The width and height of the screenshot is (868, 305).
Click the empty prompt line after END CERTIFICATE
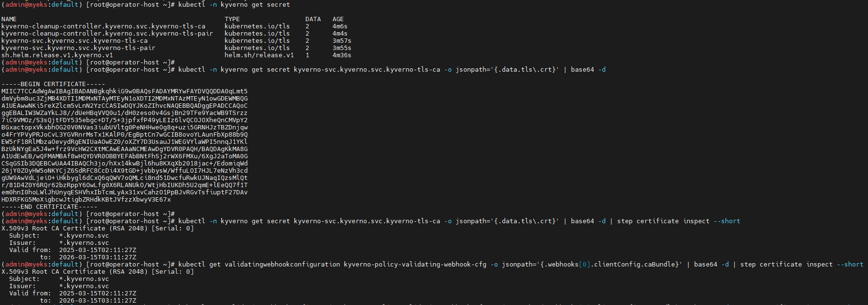point(88,214)
